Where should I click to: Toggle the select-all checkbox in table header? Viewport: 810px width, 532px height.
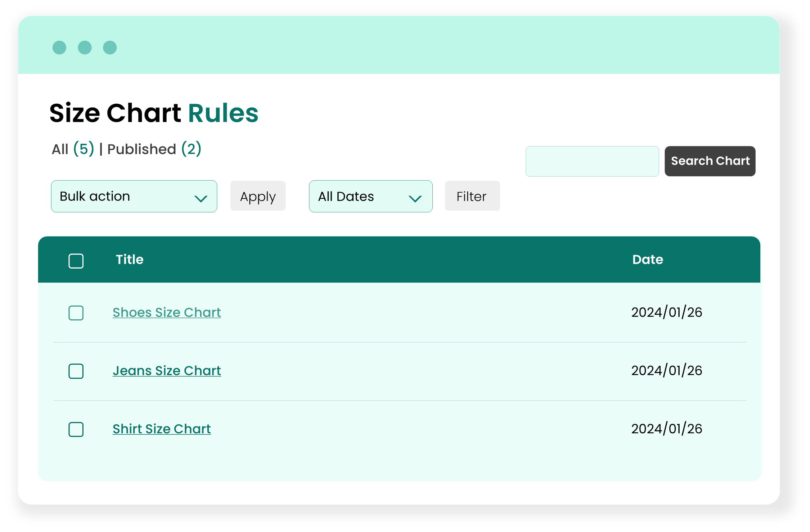[76, 261]
